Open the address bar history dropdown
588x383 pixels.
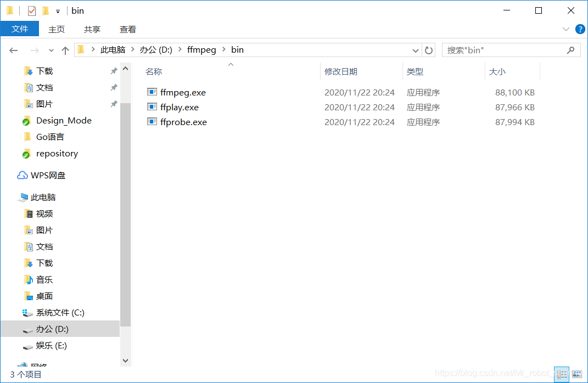click(x=415, y=50)
